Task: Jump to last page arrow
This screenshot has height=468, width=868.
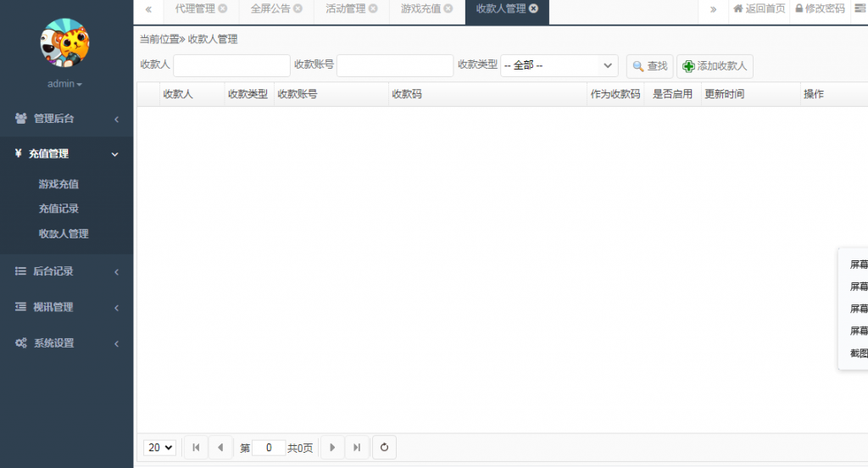Action: coord(357,448)
